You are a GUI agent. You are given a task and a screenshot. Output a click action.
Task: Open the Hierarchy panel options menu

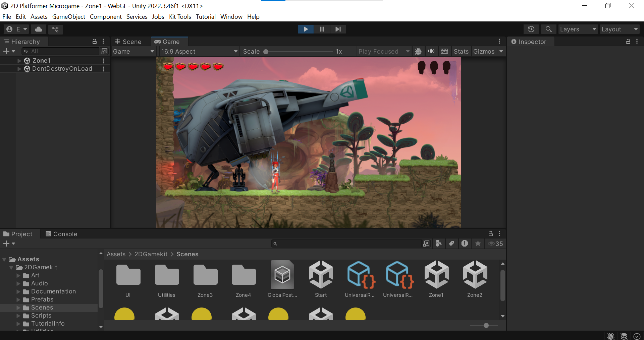(103, 42)
